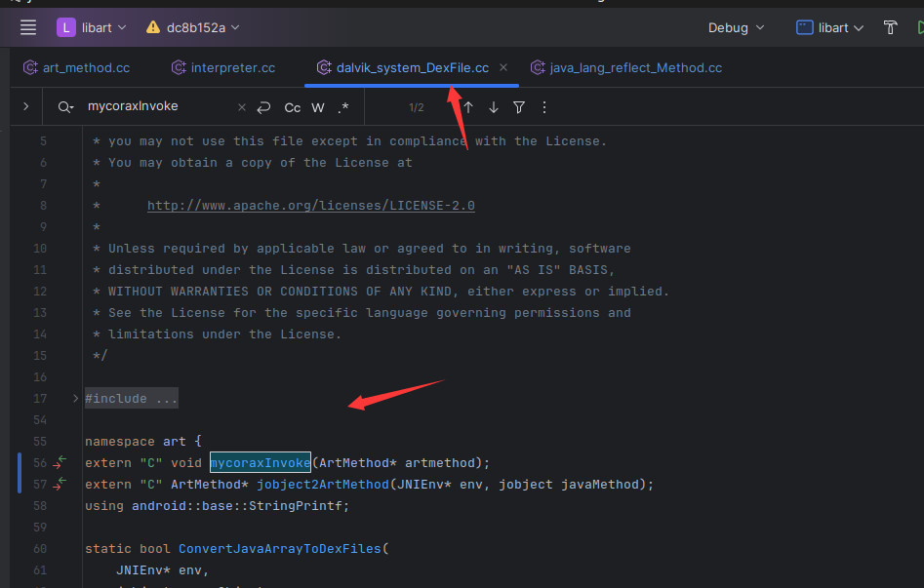Open the Debug build profile dropdown
Screen dimensions: 924x588
pos(736,27)
